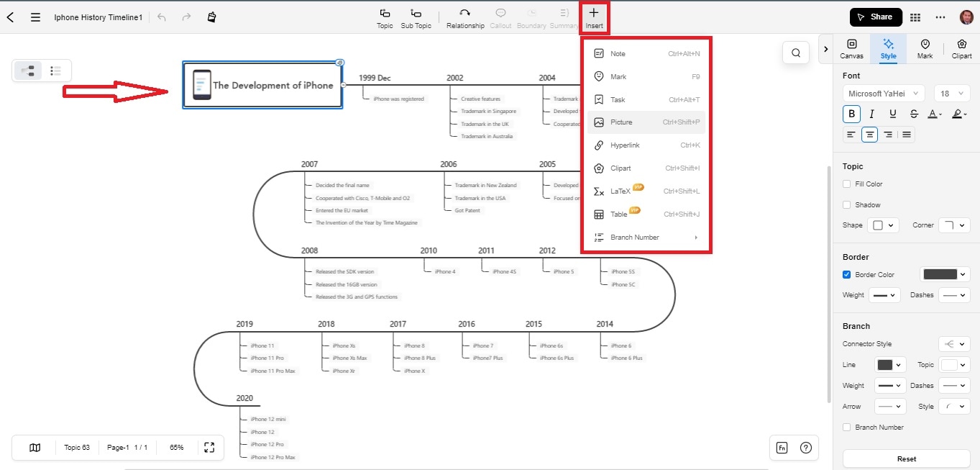The width and height of the screenshot is (980, 470).
Task: Switch to the Canvas tab
Action: pyautogui.click(x=852, y=49)
